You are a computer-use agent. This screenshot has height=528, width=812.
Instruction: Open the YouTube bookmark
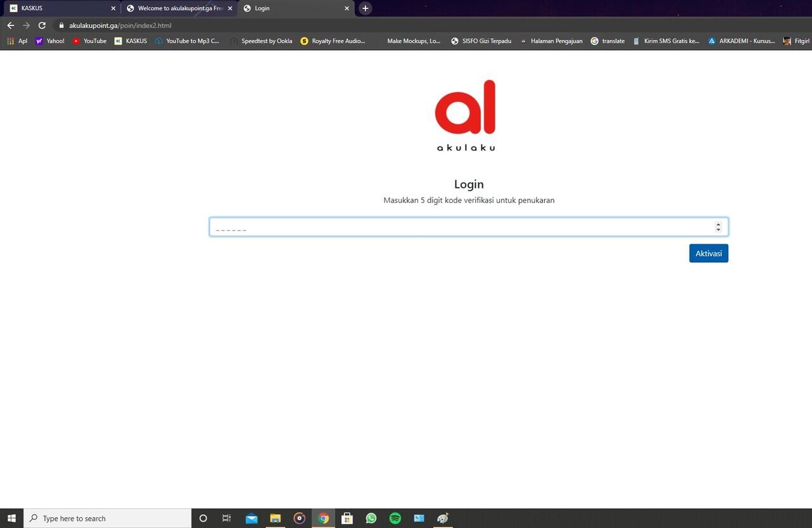pos(89,41)
